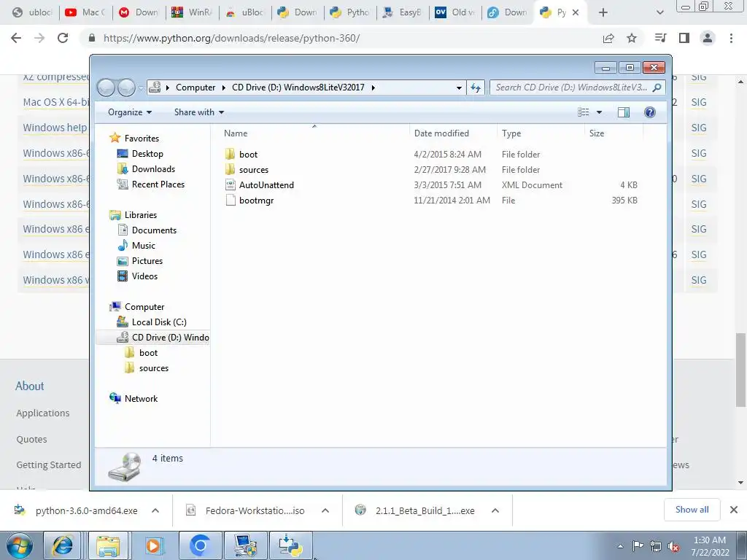Image resolution: width=747 pixels, height=560 pixels.
Task: Open Chrome side panel icon
Action: [x=684, y=38]
